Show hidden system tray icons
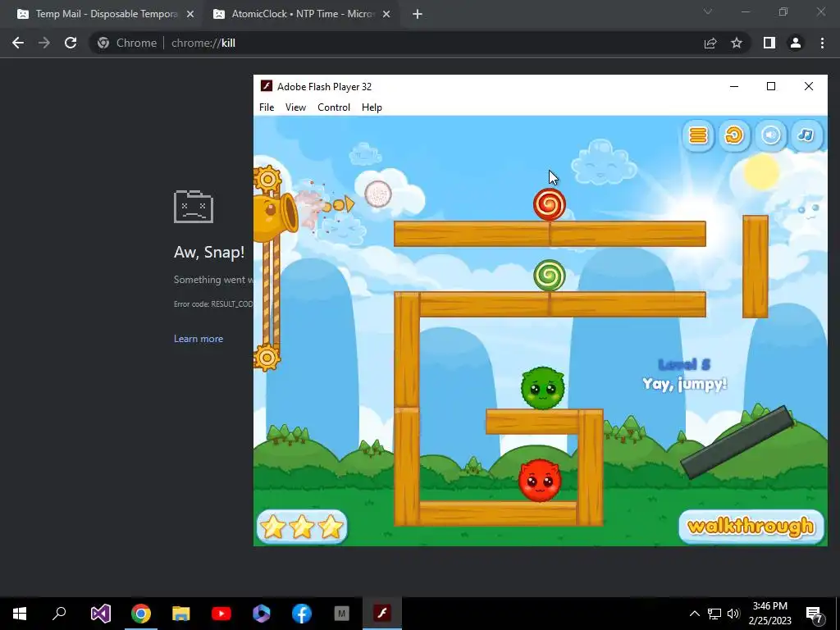This screenshot has height=630, width=840. [x=694, y=614]
